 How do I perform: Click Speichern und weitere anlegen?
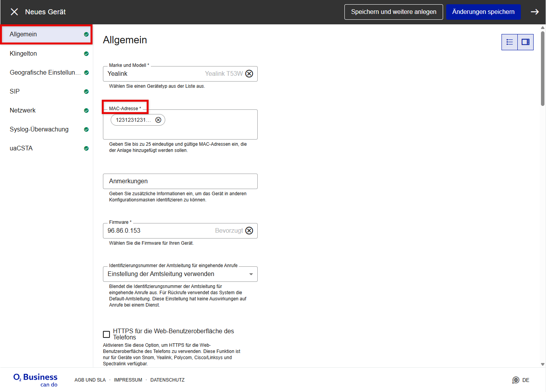point(393,12)
